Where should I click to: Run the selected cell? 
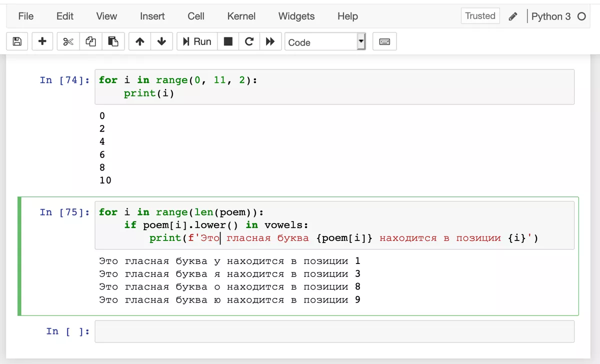pos(196,41)
